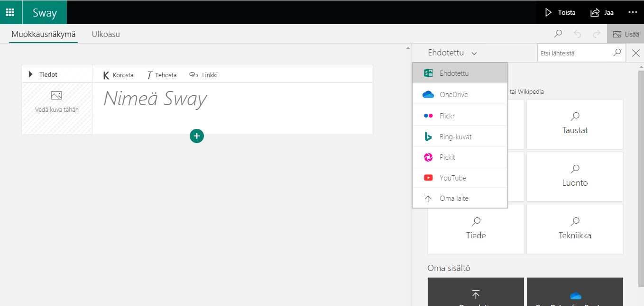Click the Toista play button
The width and height of the screenshot is (644, 306).
click(x=560, y=12)
